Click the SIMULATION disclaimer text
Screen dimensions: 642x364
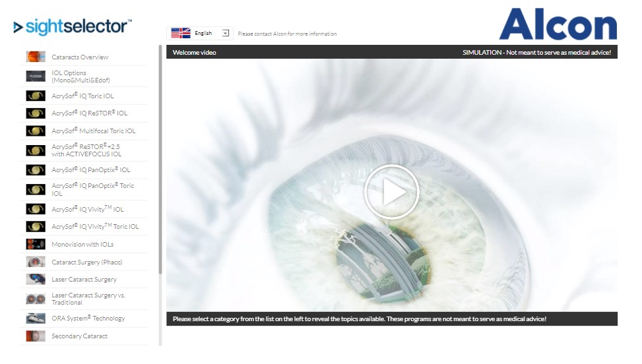click(536, 52)
